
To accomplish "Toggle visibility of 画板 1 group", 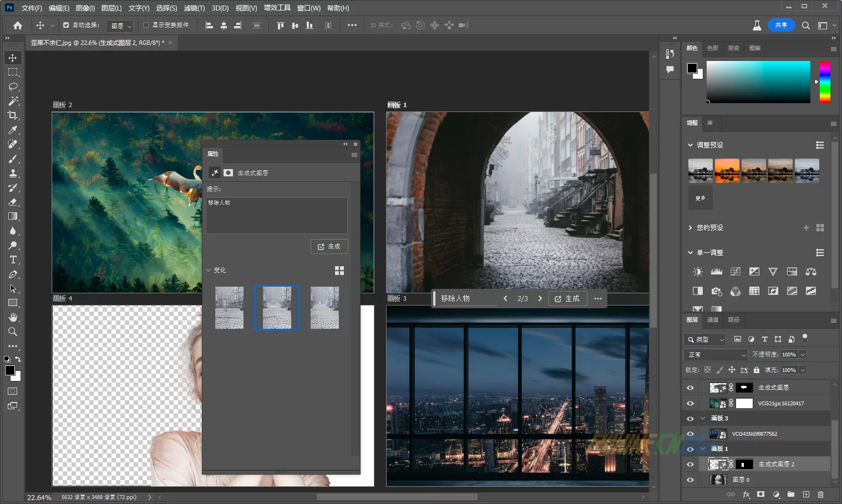I will click(x=691, y=449).
